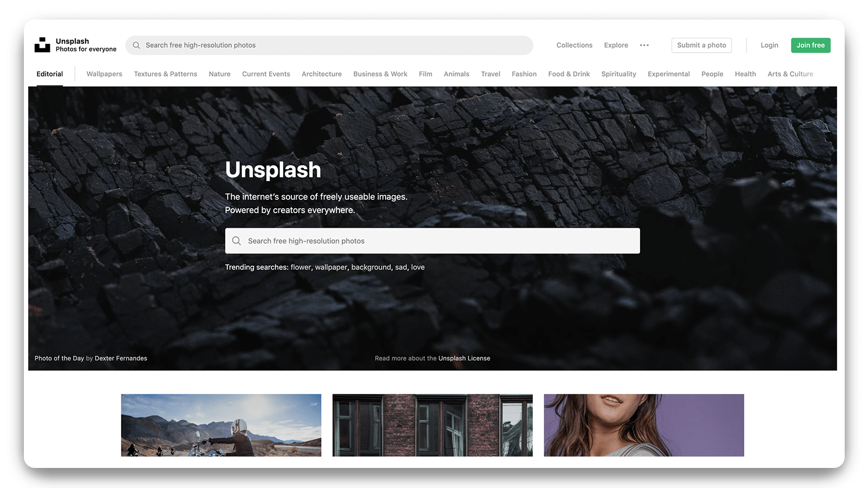Click the 'Unsplash Photos for everyone' header text

pyautogui.click(x=86, y=45)
